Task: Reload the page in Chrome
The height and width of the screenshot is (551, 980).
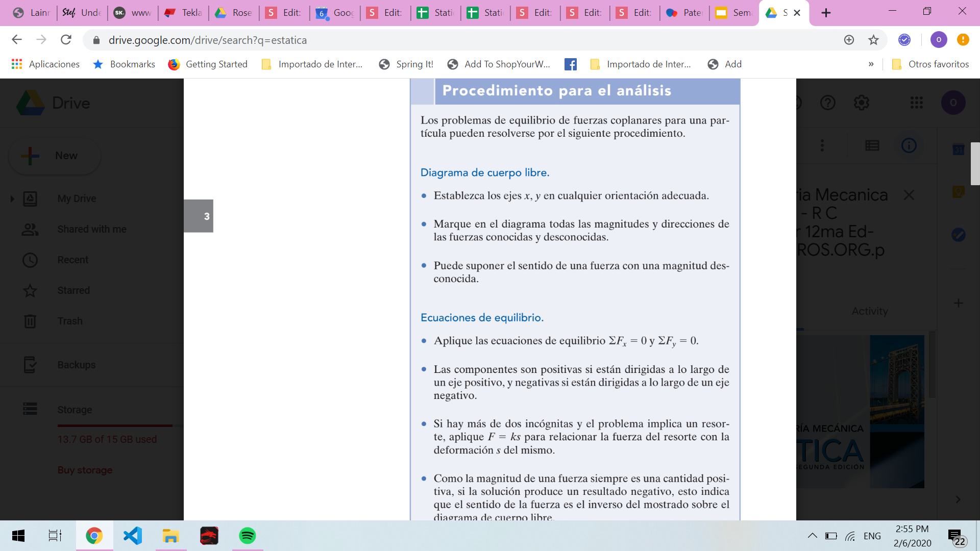Action: pyautogui.click(x=66, y=40)
